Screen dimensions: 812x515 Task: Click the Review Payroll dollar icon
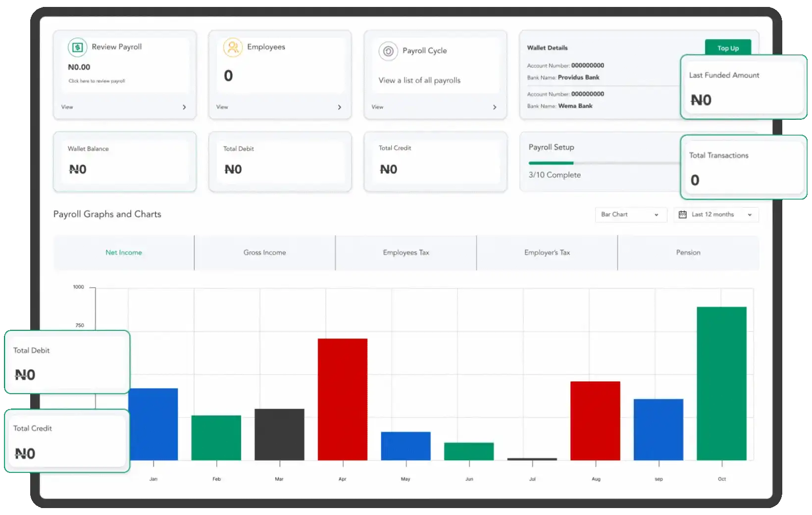pyautogui.click(x=78, y=48)
